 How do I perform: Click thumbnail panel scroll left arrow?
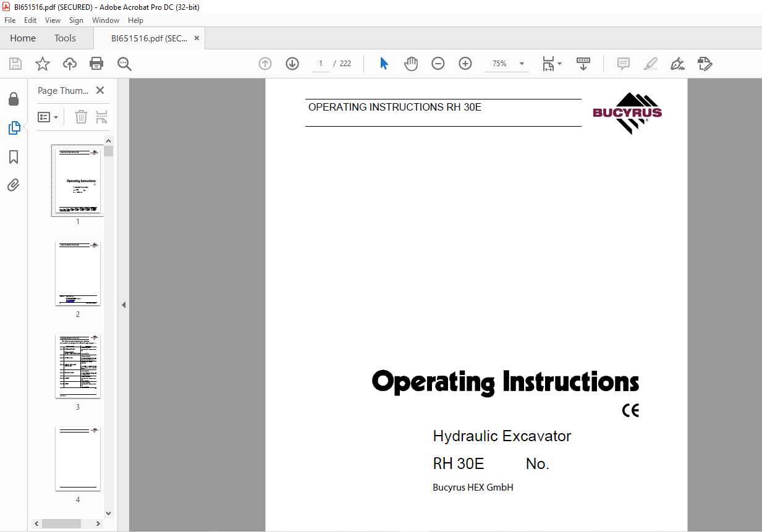38,524
